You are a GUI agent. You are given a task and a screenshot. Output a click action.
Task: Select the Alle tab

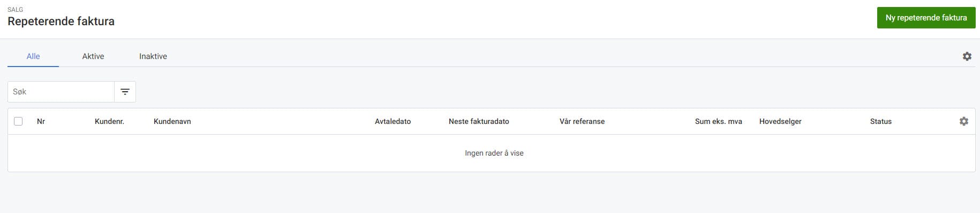tap(33, 56)
